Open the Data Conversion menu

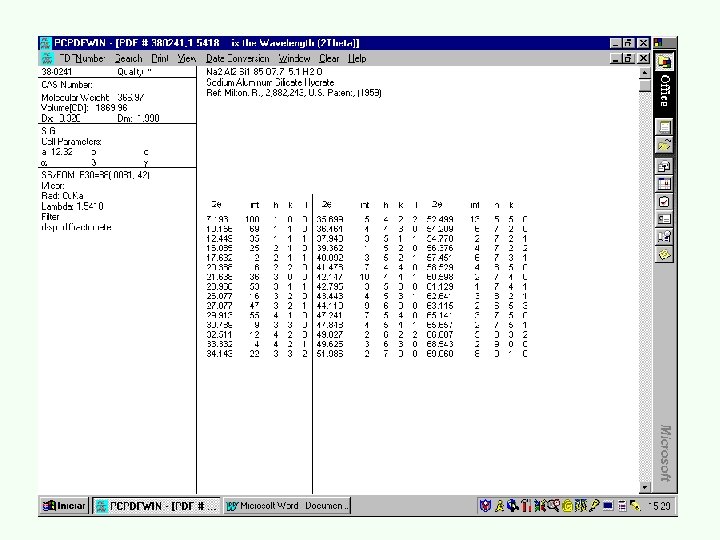(x=237, y=58)
